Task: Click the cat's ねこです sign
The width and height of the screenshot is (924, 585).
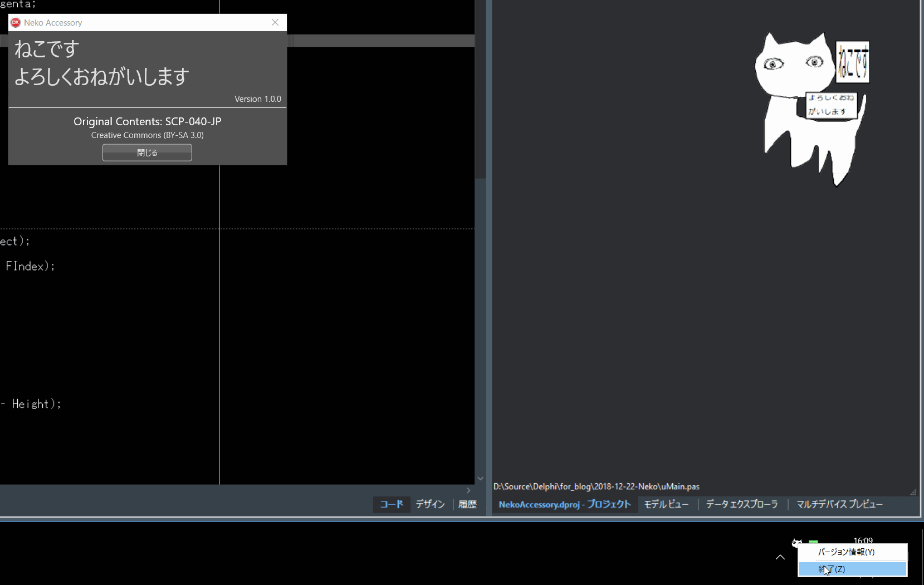Action: [x=853, y=62]
